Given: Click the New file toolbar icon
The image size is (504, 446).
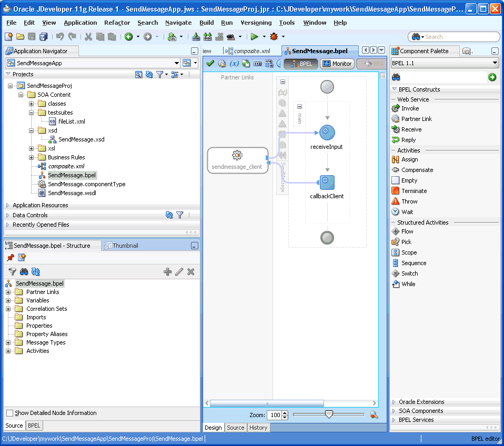Looking at the screenshot, I should pyautogui.click(x=8, y=37).
